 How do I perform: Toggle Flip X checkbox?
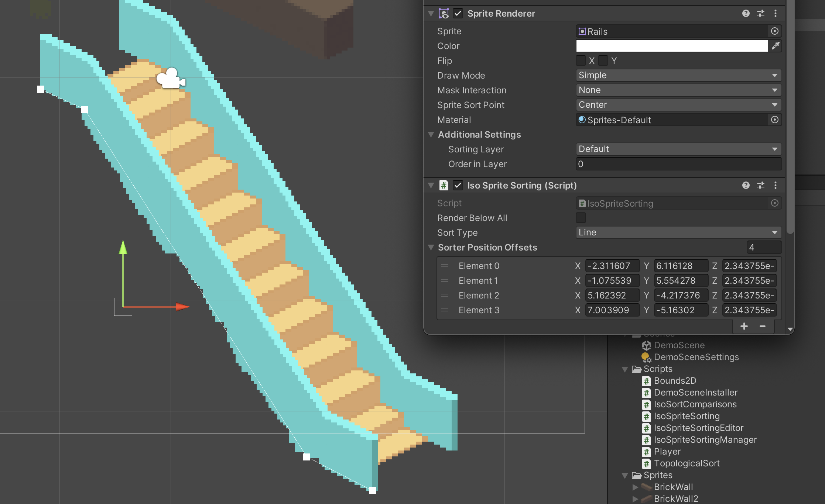coord(581,61)
